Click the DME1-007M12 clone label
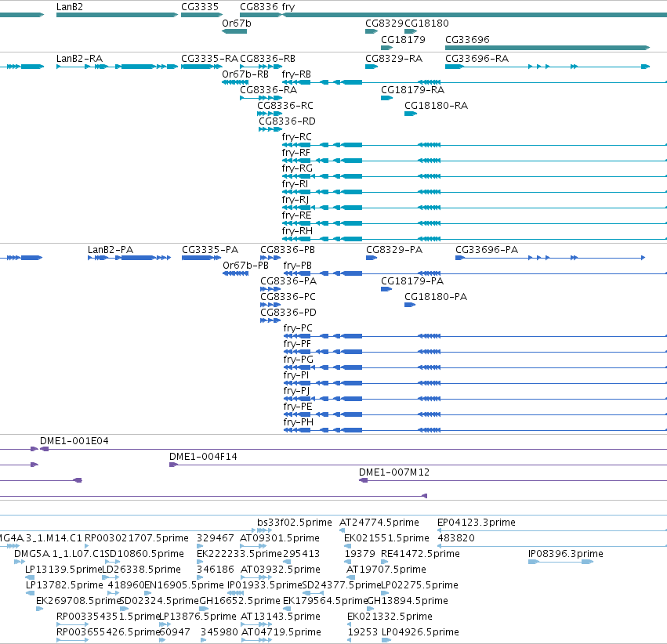This screenshot has width=667, height=644. click(394, 472)
